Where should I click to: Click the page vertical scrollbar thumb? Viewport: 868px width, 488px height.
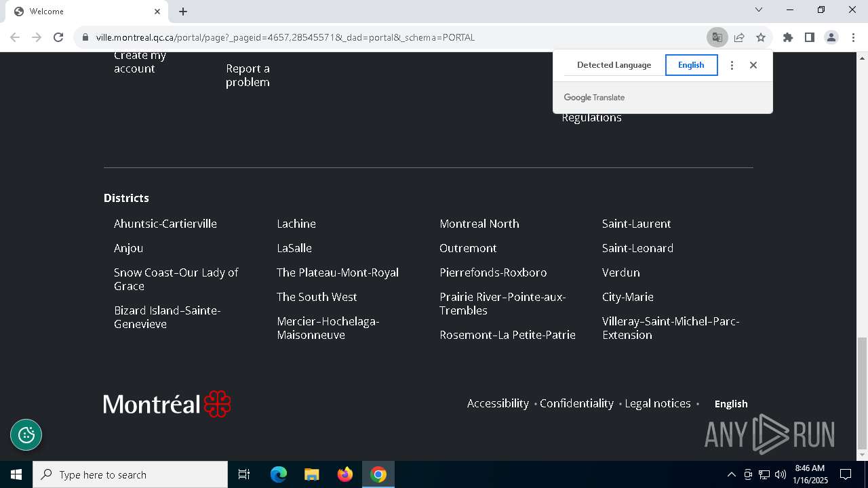tap(862, 393)
